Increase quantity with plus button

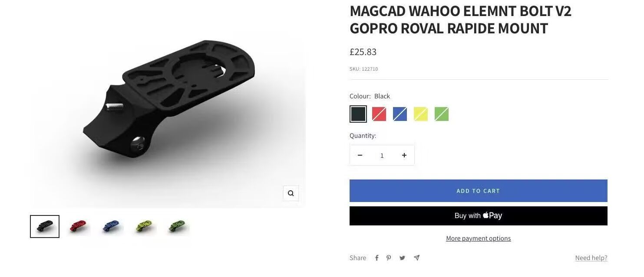coord(404,155)
